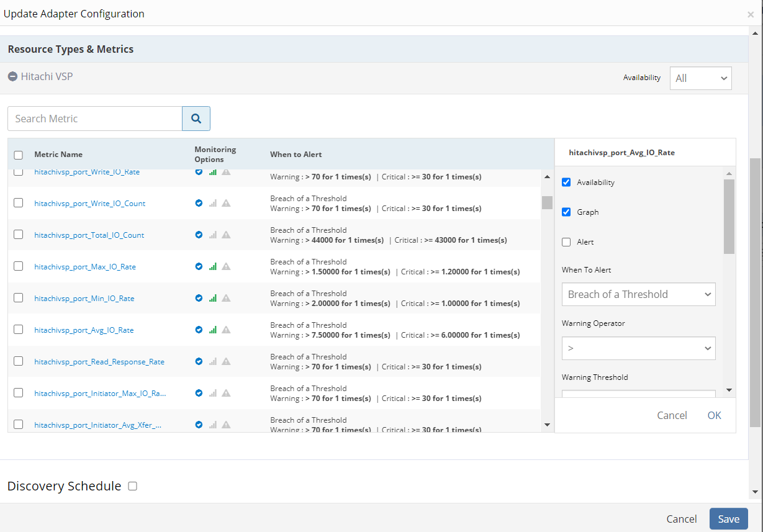This screenshot has width=763, height=532.
Task: Open the Availability filter dropdown showing All
Action: tap(700, 78)
